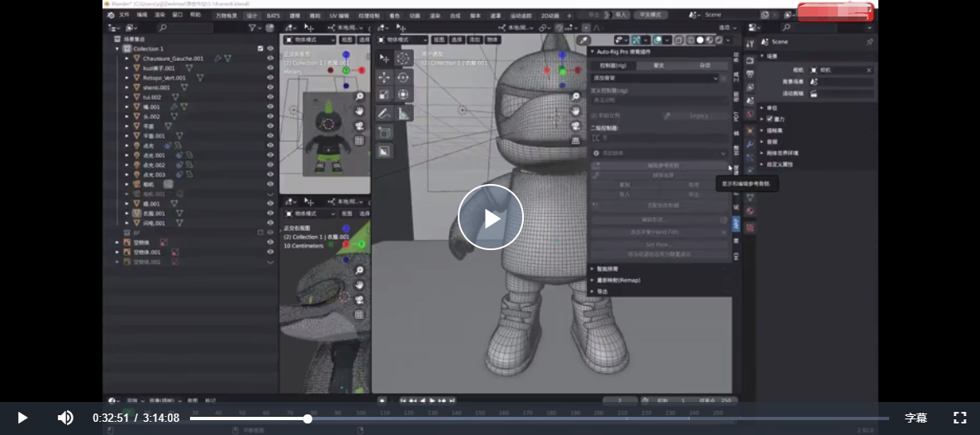980x435 pixels.
Task: Hide shenti.001 with its eye icon
Action: pos(271,87)
